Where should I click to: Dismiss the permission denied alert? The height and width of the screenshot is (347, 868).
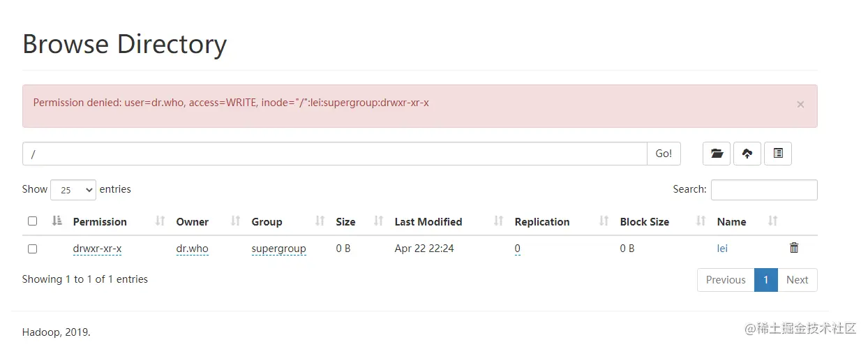coord(800,105)
